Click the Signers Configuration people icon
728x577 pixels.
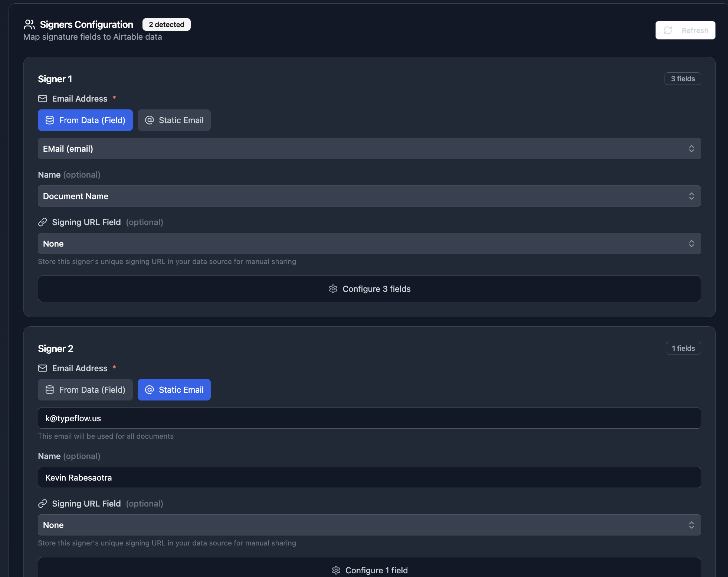pyautogui.click(x=29, y=24)
